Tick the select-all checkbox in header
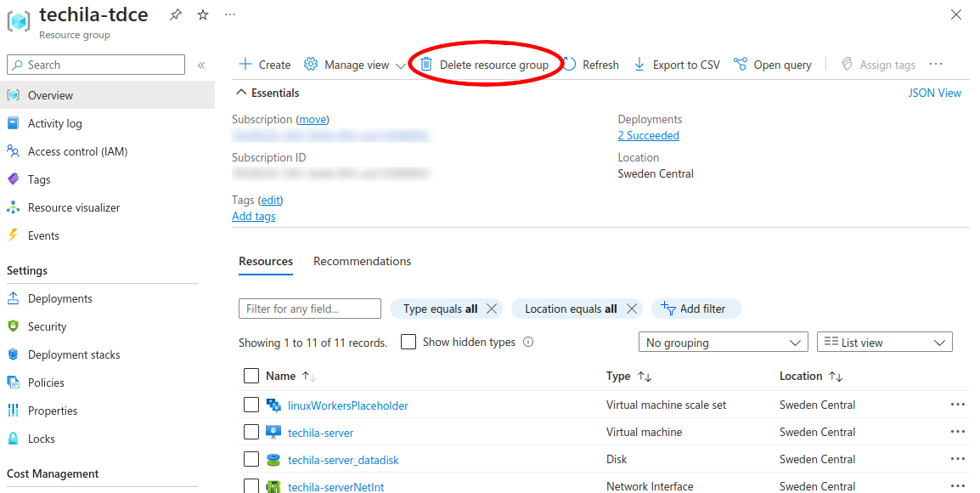 tap(251, 376)
